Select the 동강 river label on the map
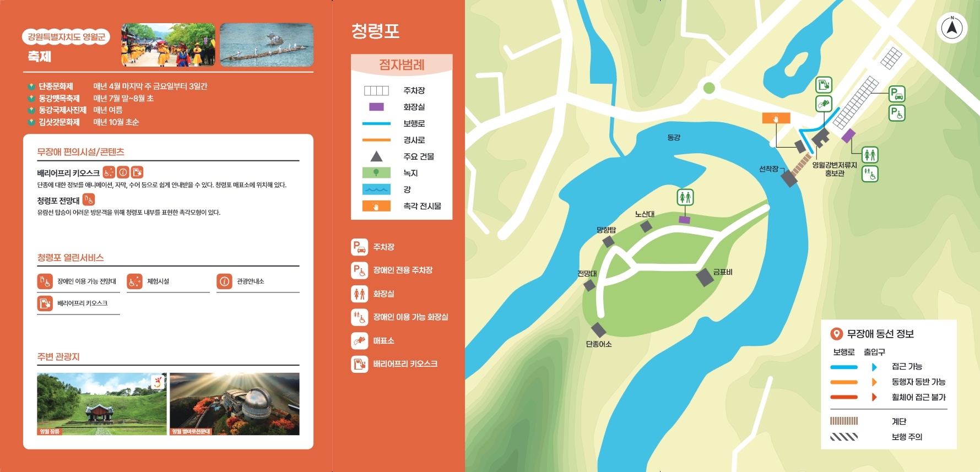 coord(674,137)
